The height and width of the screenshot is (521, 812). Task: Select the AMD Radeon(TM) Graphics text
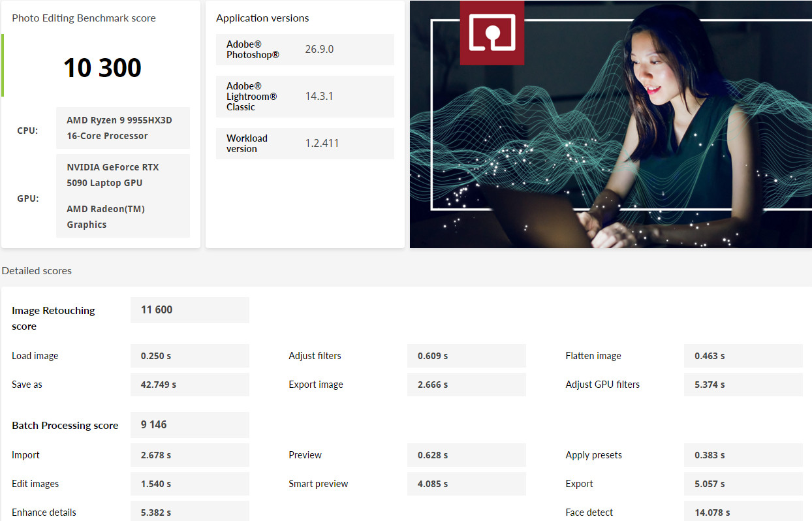106,217
